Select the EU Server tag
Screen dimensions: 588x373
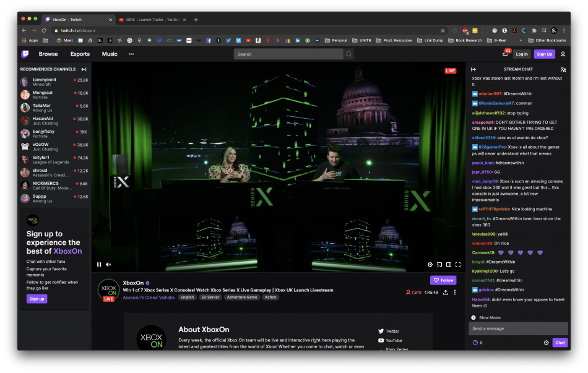tap(210, 298)
